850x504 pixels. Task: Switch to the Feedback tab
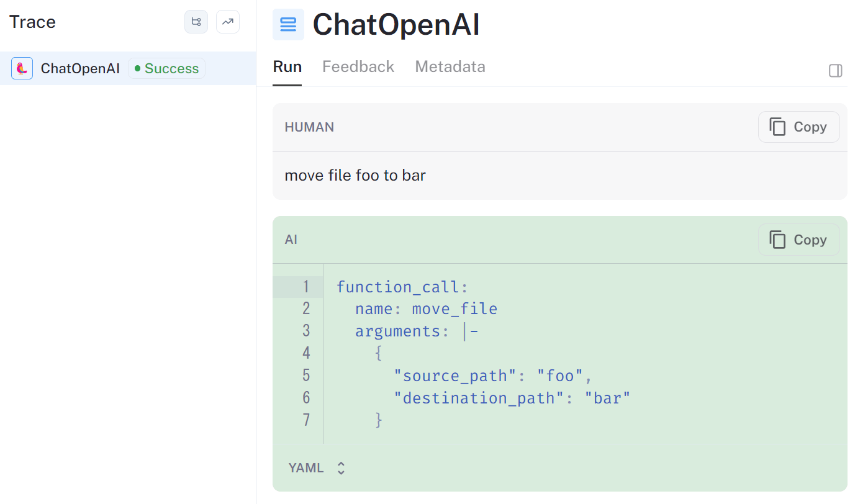[358, 67]
